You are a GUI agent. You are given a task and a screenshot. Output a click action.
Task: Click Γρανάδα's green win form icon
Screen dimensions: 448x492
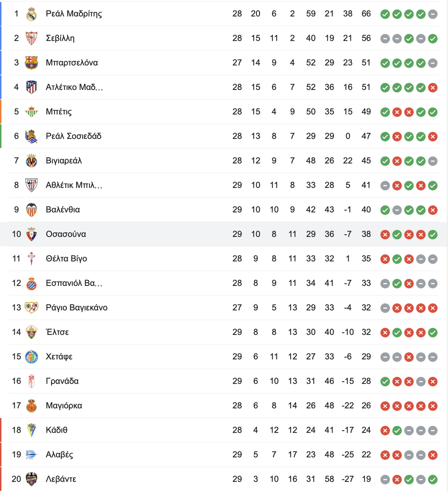pos(385,382)
